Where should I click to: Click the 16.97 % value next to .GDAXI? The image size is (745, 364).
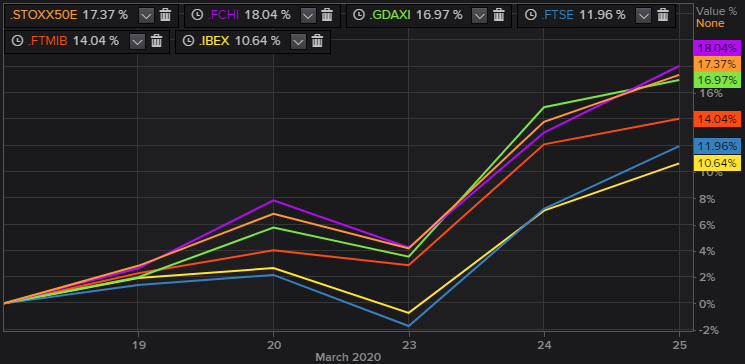click(x=439, y=15)
